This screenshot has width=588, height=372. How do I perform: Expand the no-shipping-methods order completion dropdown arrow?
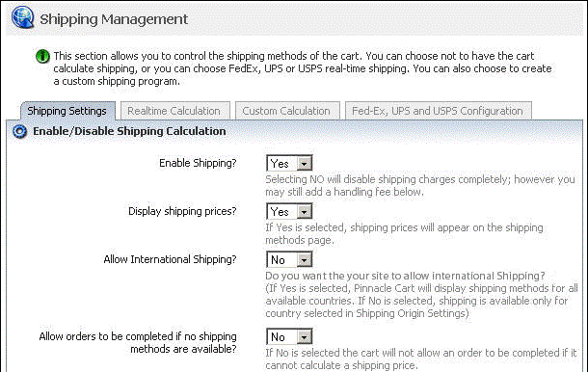click(305, 336)
